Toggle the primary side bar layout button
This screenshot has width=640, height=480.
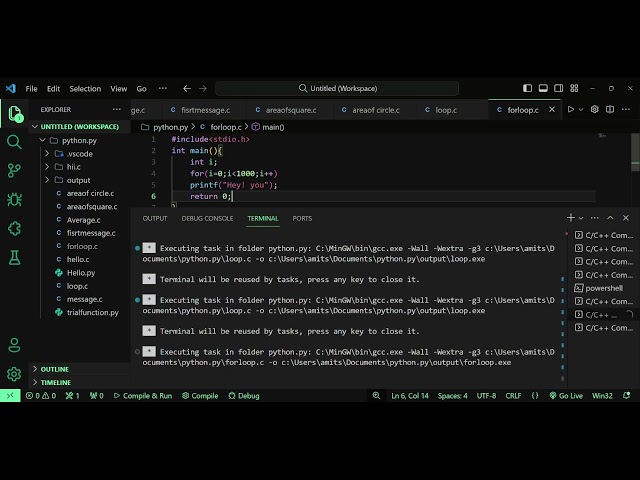pyautogui.click(x=527, y=88)
